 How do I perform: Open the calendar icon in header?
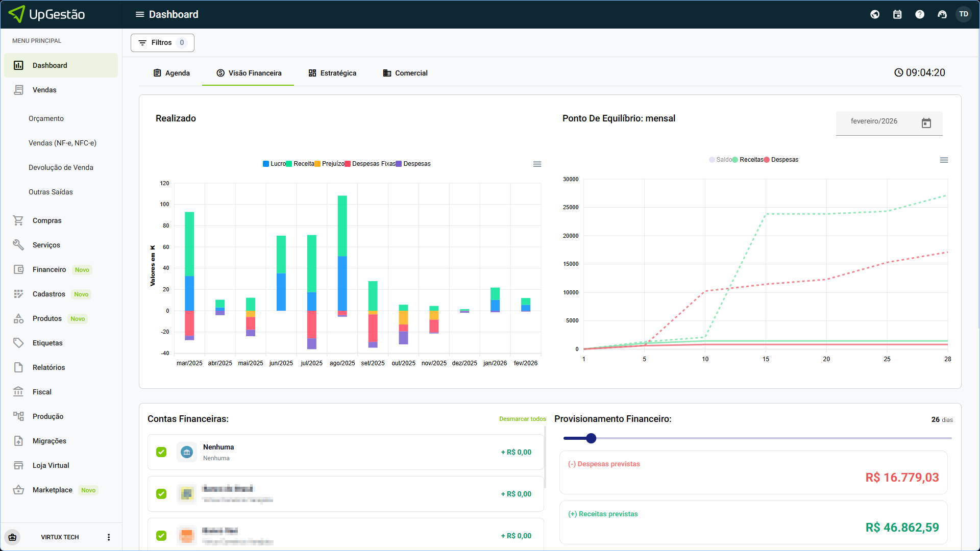point(897,14)
